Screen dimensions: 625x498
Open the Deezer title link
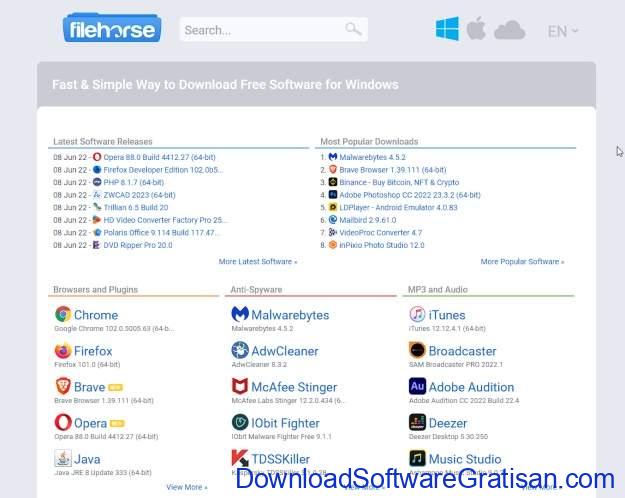(448, 423)
